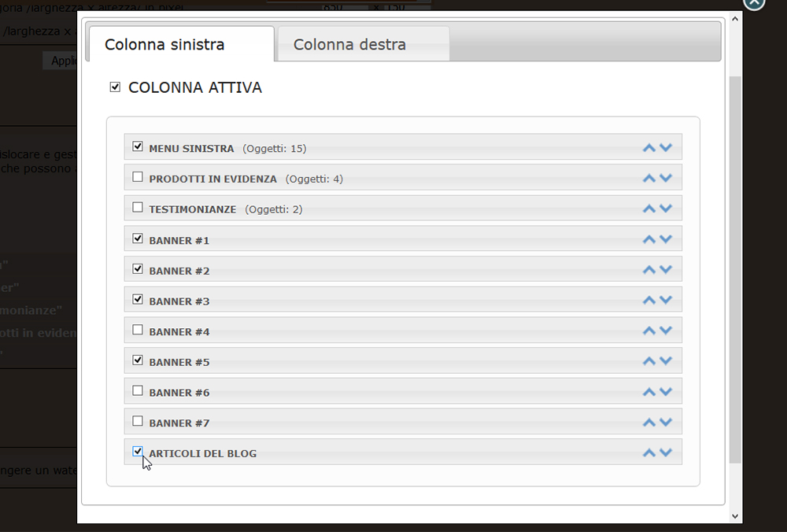Close the dialog with the X button
The image size is (787, 532).
pyautogui.click(x=754, y=2)
